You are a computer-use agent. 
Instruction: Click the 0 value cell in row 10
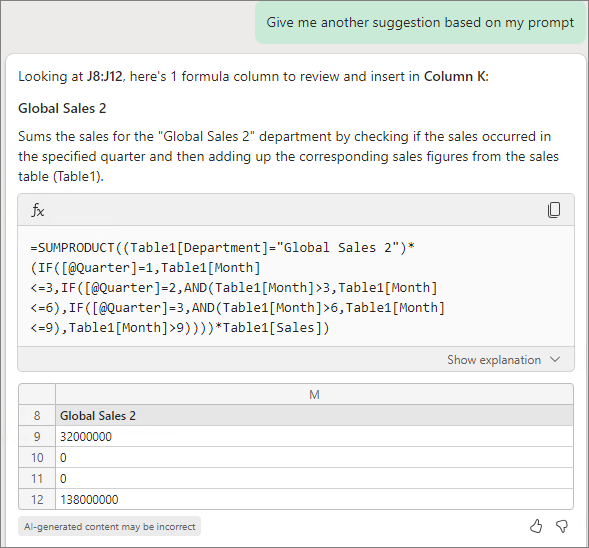tap(314, 457)
